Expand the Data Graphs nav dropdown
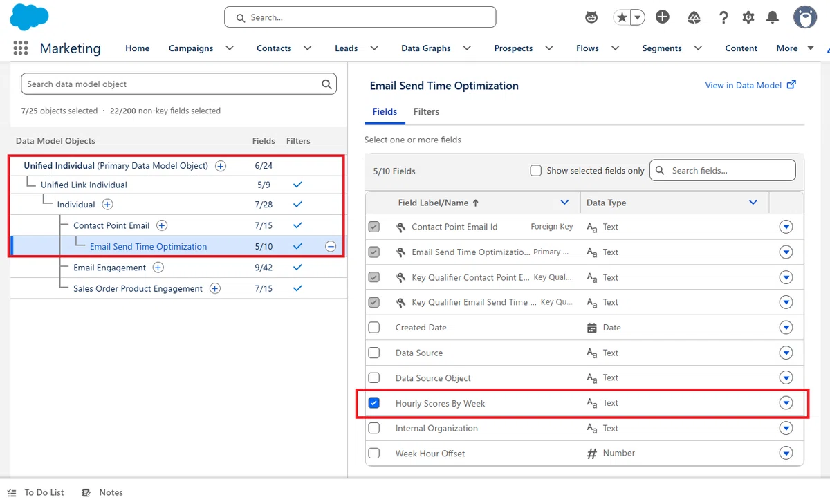 [467, 48]
